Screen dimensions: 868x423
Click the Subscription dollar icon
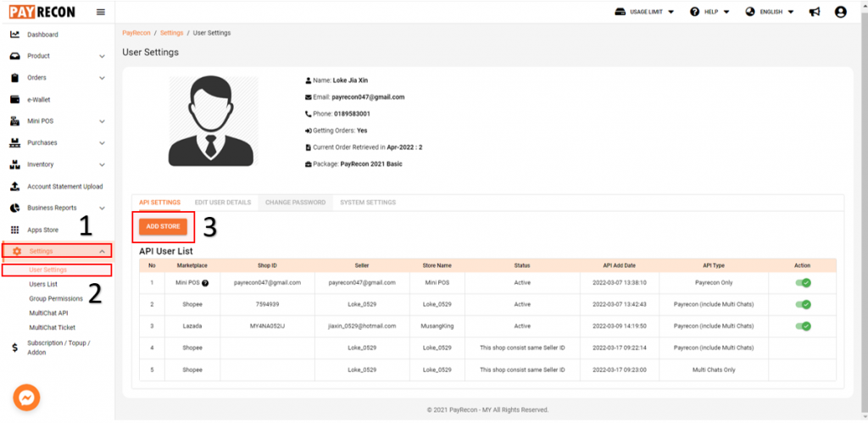[x=15, y=348]
